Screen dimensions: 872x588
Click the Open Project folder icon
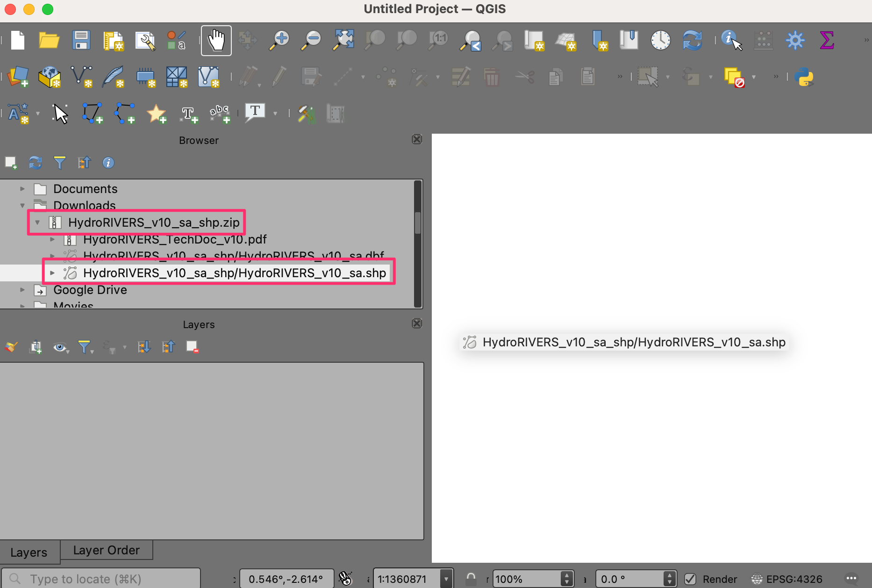coord(49,40)
